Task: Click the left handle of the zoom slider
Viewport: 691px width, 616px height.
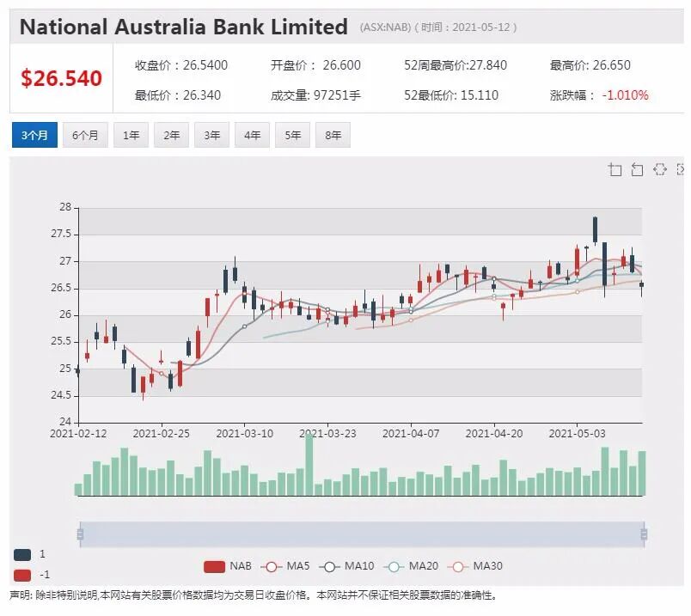Action: click(x=80, y=534)
